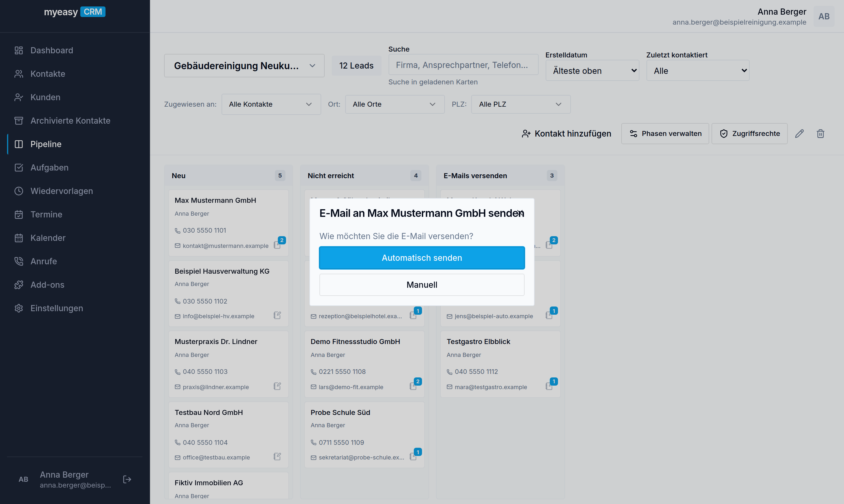Viewport: 844px width, 504px height.
Task: Open the Fiktiv Immobilien AG card
Action: click(228, 486)
